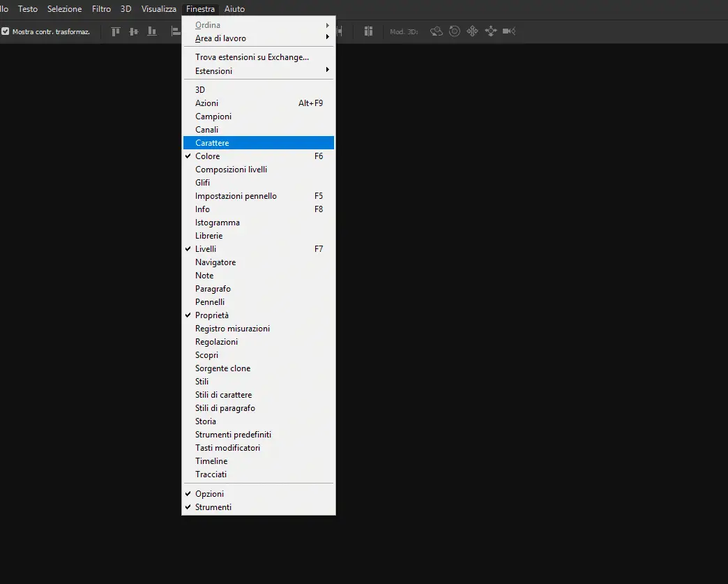Open the Navigatore panel
This screenshot has width=728, height=584.
point(259,262)
